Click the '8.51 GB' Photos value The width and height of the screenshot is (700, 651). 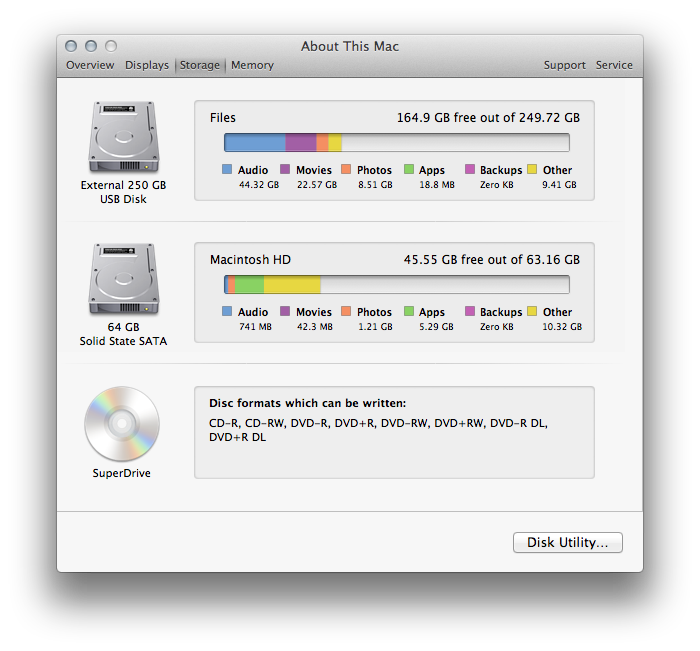coord(375,185)
